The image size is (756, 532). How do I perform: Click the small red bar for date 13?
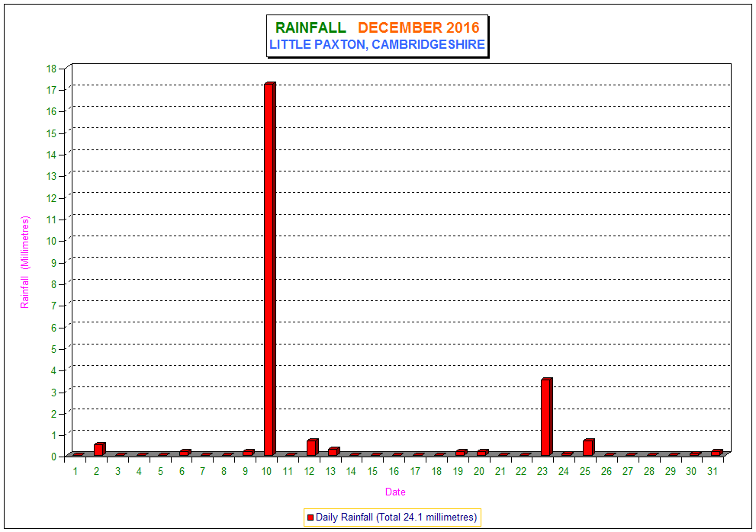click(x=333, y=451)
